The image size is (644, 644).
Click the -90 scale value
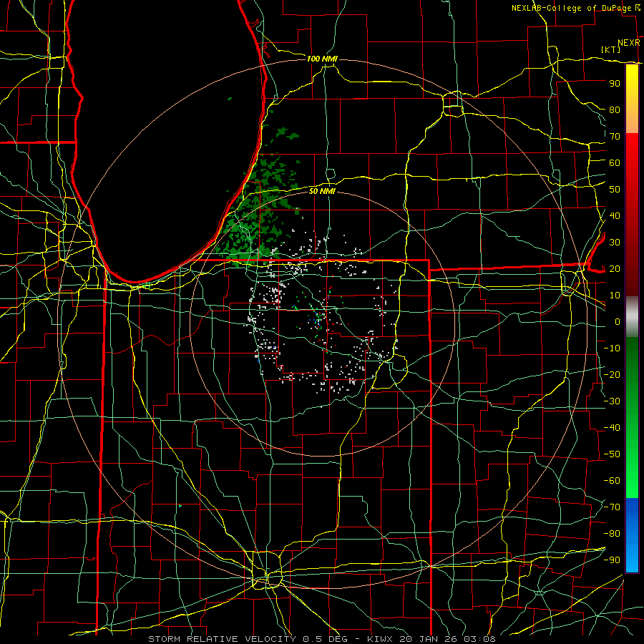[612, 560]
